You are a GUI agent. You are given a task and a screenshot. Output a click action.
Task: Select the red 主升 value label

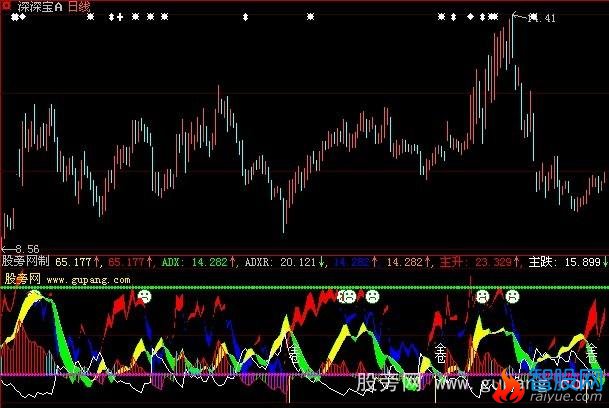click(475, 262)
